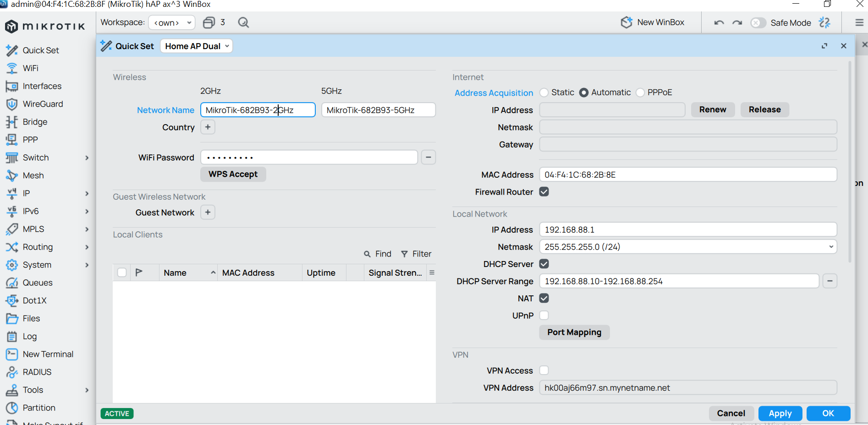The width and height of the screenshot is (868, 425).
Task: Open Port Mapping
Action: pyautogui.click(x=574, y=332)
